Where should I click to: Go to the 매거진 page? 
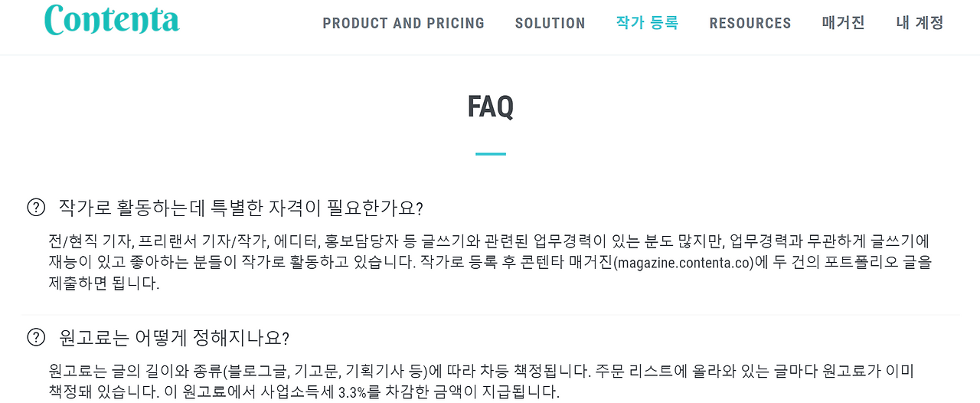[x=843, y=23]
